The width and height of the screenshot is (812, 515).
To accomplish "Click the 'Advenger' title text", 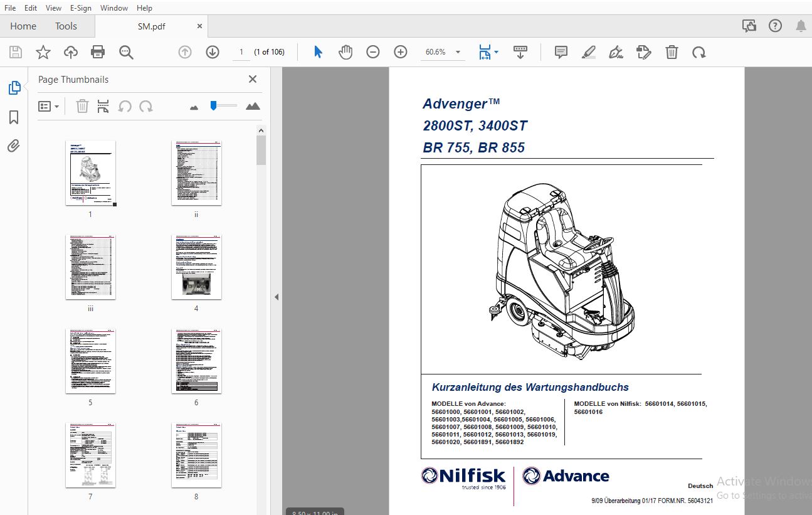I will [461, 104].
